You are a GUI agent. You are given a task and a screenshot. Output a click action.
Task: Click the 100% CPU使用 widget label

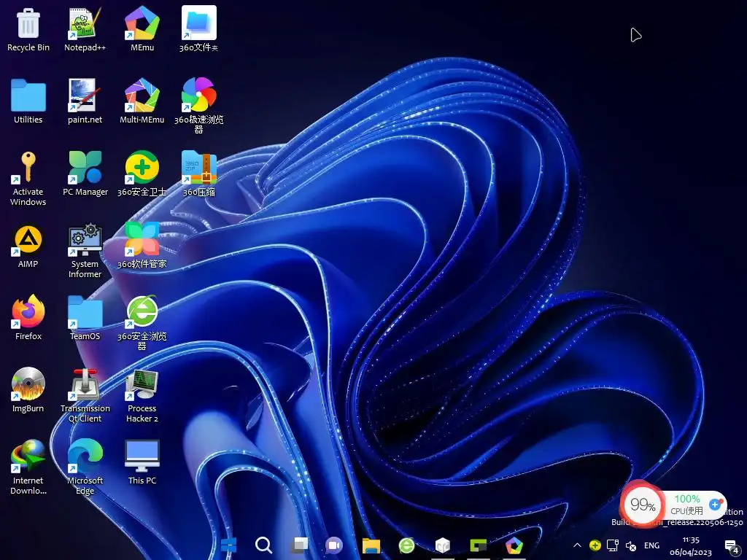[686, 505]
